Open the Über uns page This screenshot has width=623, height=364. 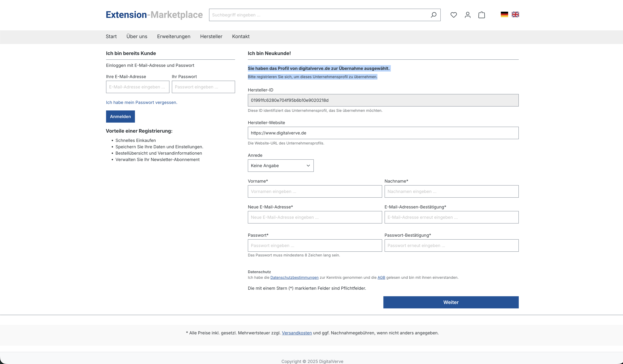(137, 37)
